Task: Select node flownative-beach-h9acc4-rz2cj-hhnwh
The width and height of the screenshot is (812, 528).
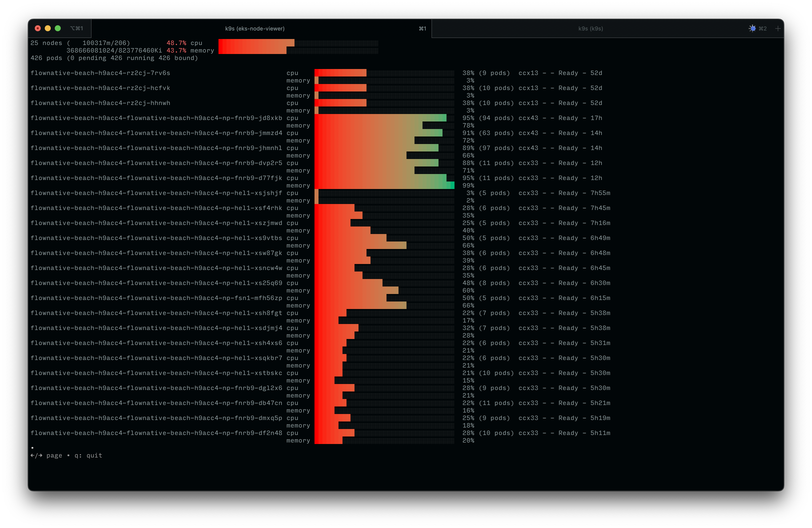Action: point(100,103)
